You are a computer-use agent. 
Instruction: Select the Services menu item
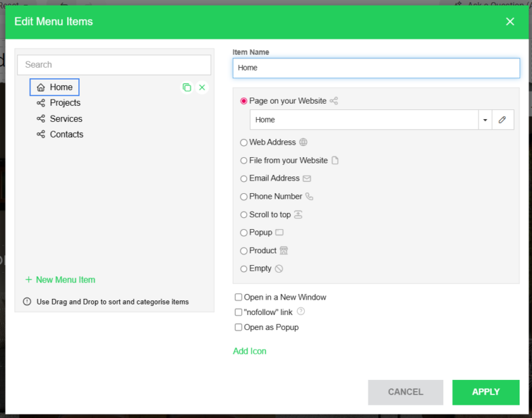tap(60, 118)
